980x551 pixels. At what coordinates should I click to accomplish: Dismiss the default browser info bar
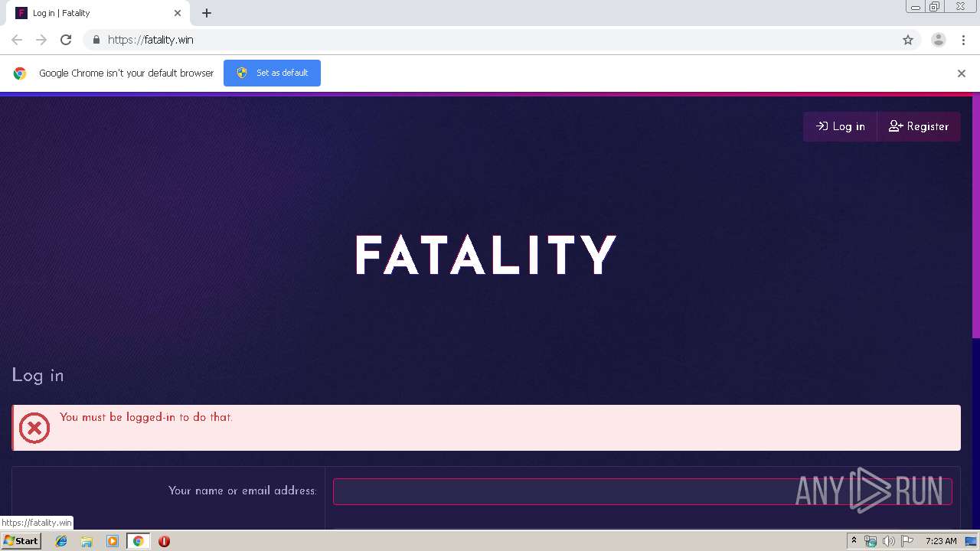click(x=962, y=73)
